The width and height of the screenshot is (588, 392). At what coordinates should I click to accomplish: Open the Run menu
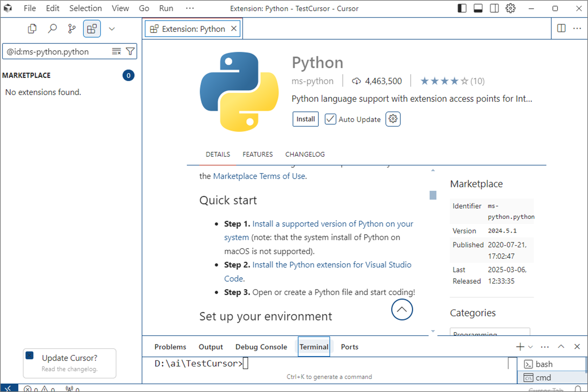tap(166, 8)
